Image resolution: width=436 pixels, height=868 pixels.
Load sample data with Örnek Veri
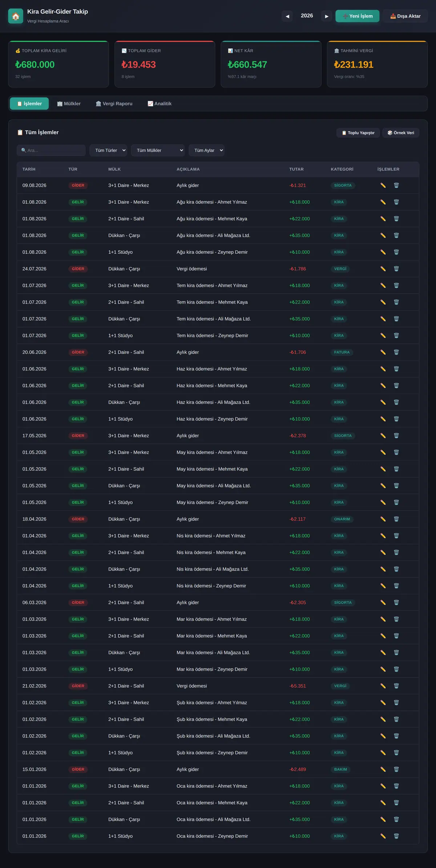(x=401, y=133)
